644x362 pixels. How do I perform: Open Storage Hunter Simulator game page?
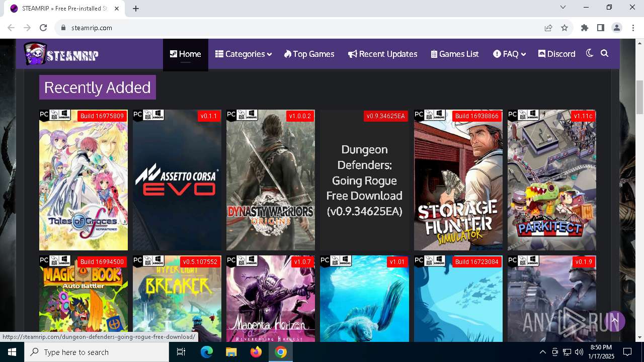(458, 180)
